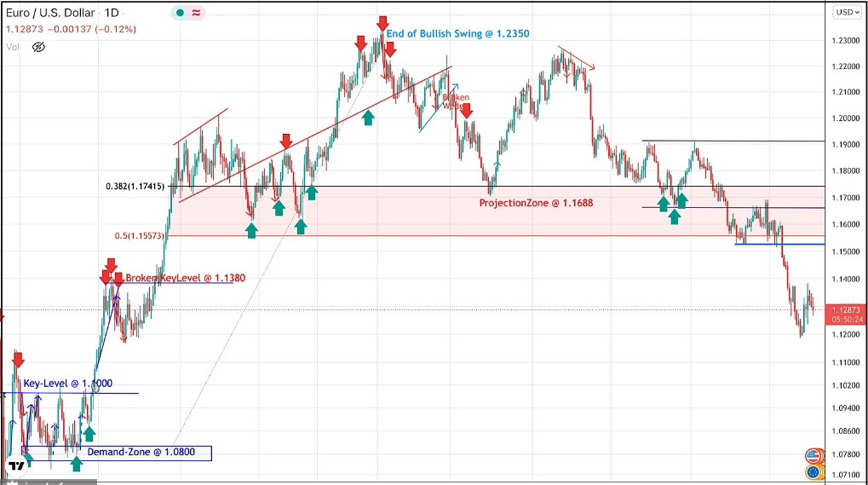Screen dimensions: 868x485
Task: Select the 0.382(1.17415) Fibonacci level label
Action: coord(135,187)
